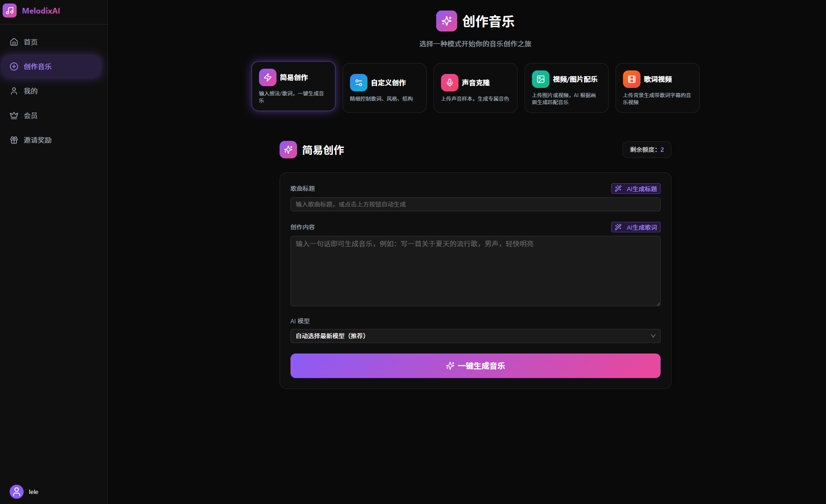This screenshot has height=504, width=826.
Task: Click the sliders icon on 自定义创作 card
Action: point(359,83)
